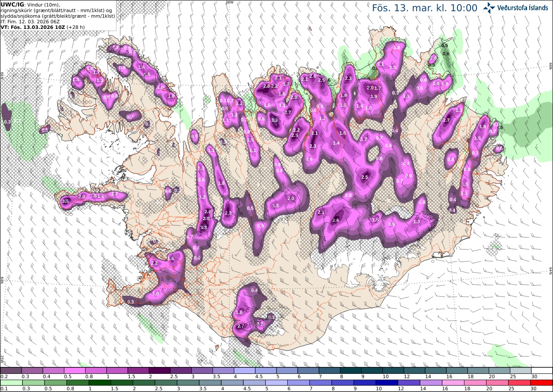Select the forecast time title 'Fös. 13. mar. kl. 10:00'
Viewport: 553px width, 392px height.
tap(425, 8)
